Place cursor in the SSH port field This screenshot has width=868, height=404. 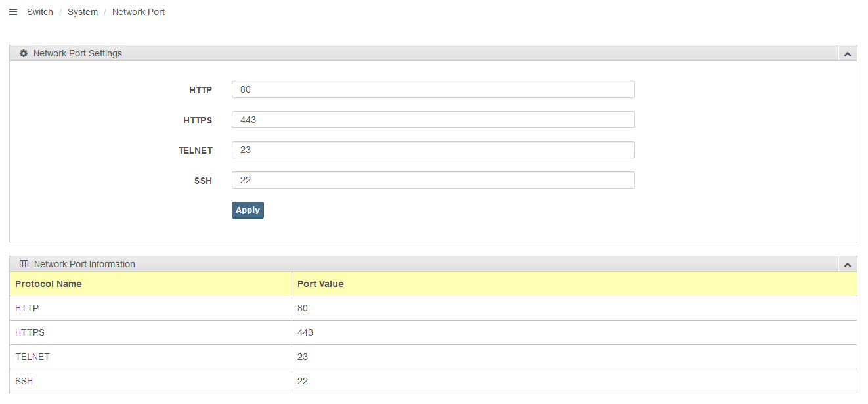click(433, 180)
